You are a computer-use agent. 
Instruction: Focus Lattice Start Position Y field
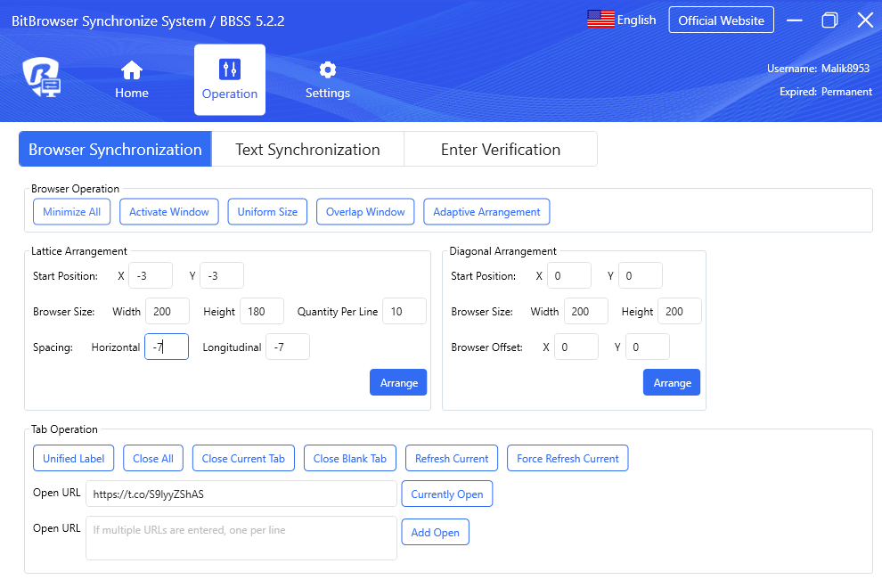tap(222, 275)
